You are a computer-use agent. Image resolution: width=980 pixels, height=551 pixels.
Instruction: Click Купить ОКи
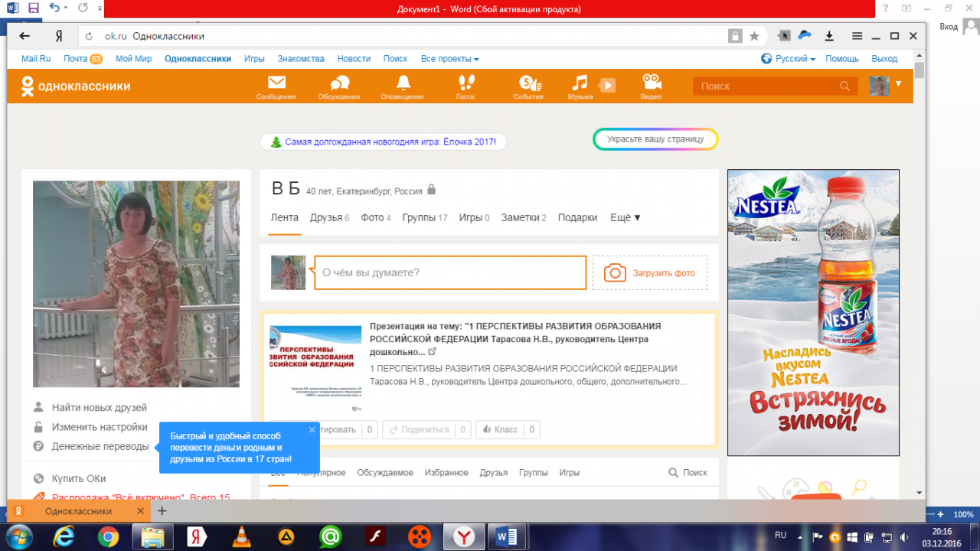tap(79, 478)
